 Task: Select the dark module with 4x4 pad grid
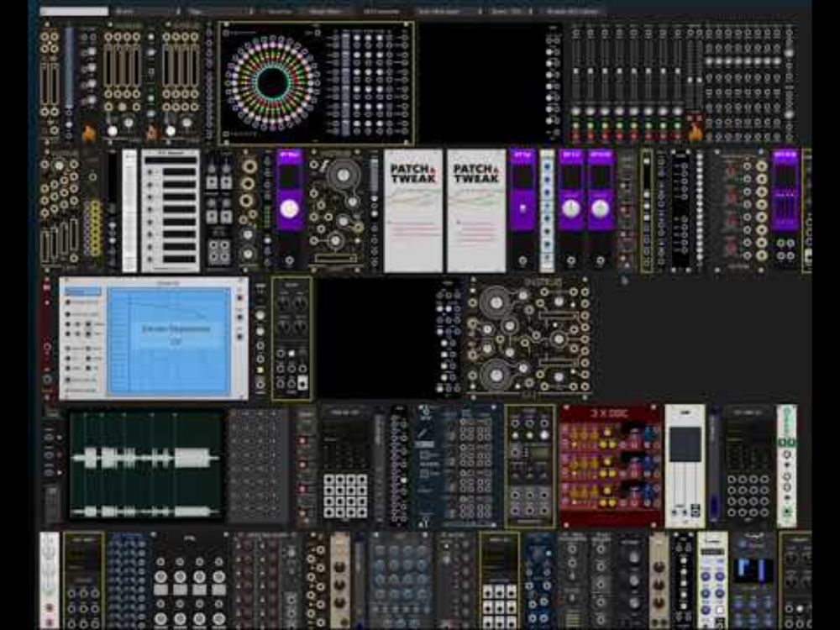[345, 466]
